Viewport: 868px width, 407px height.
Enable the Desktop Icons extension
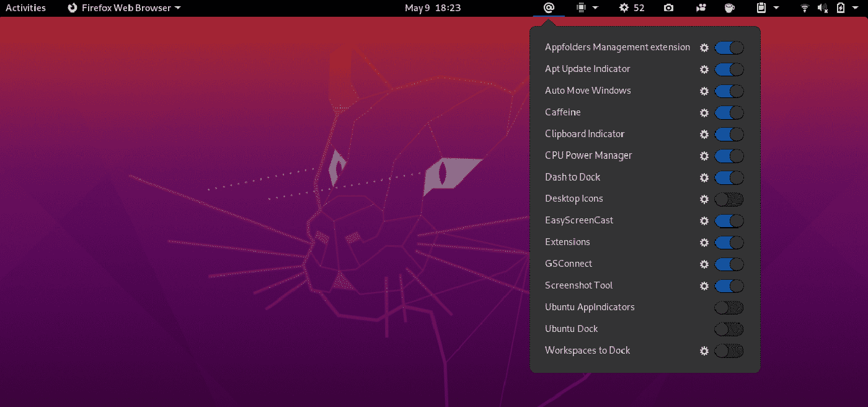tap(729, 199)
